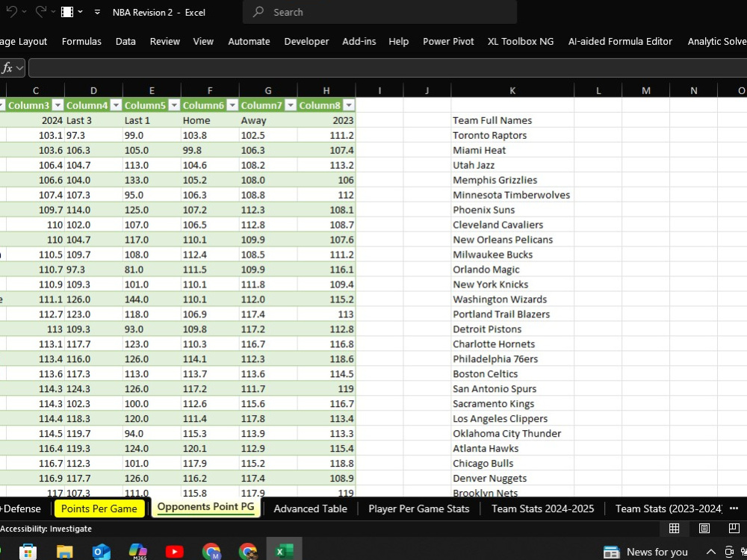Open the XL Toolbox NG tab

tap(521, 41)
